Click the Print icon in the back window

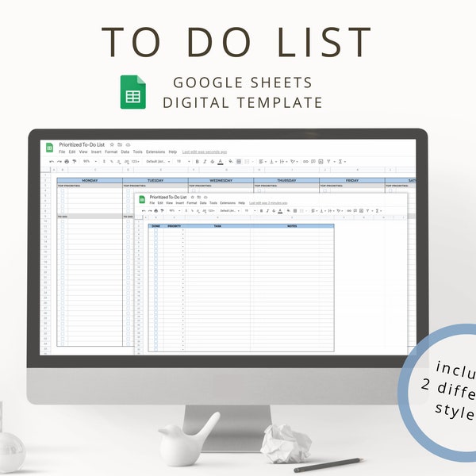click(x=67, y=162)
